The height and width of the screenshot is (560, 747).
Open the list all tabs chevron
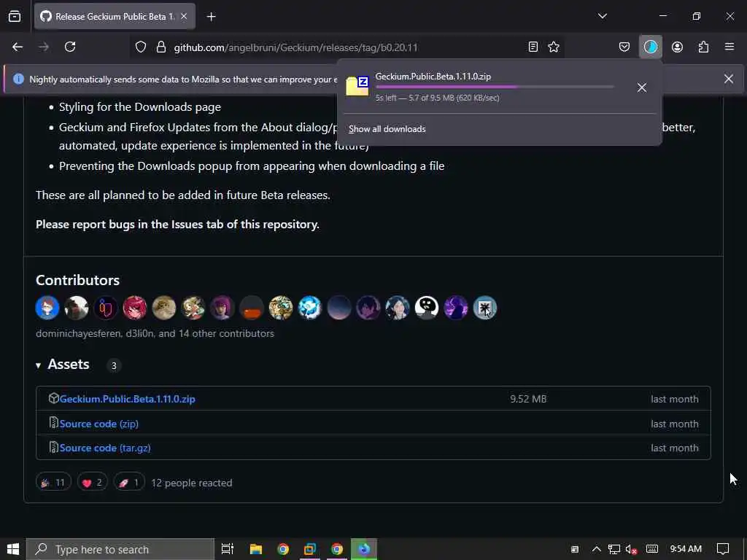pos(602,16)
